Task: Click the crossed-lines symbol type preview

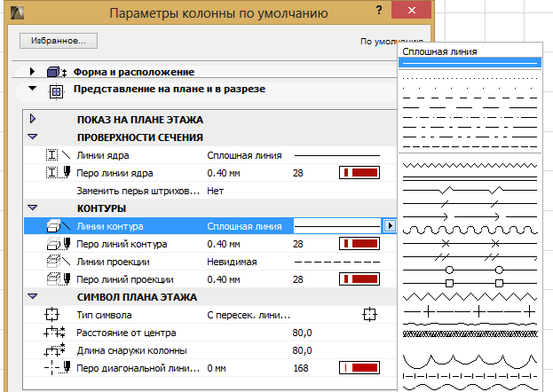Action: pyautogui.click(x=369, y=315)
